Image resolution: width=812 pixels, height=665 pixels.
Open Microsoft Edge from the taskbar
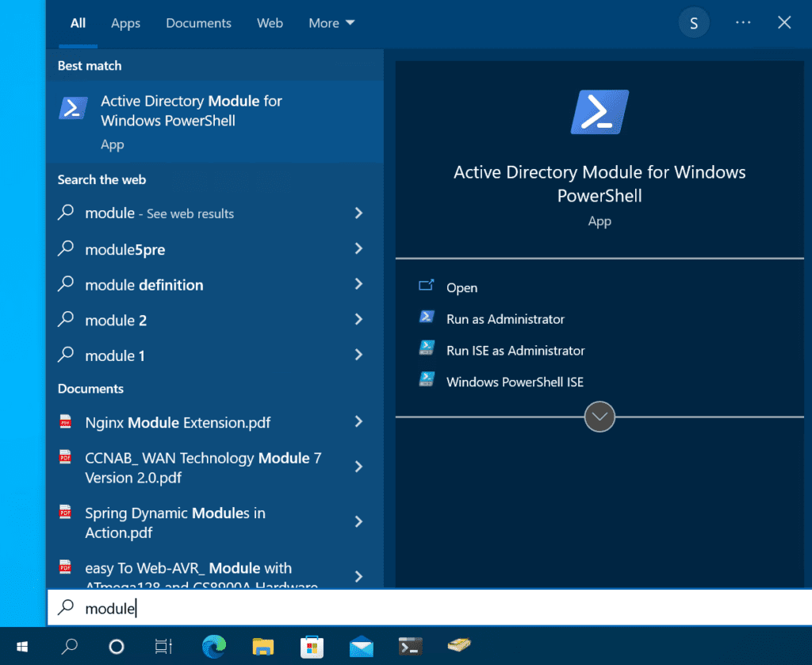click(x=213, y=646)
